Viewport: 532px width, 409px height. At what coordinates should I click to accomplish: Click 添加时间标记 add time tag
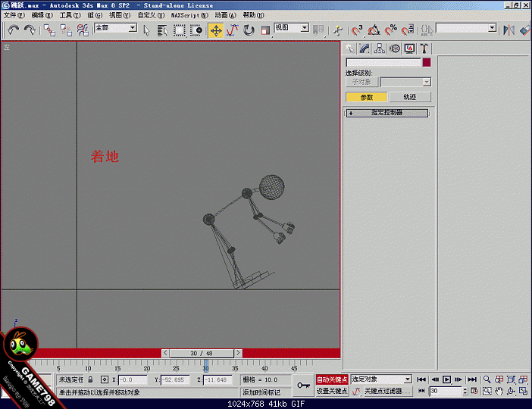pos(261,392)
